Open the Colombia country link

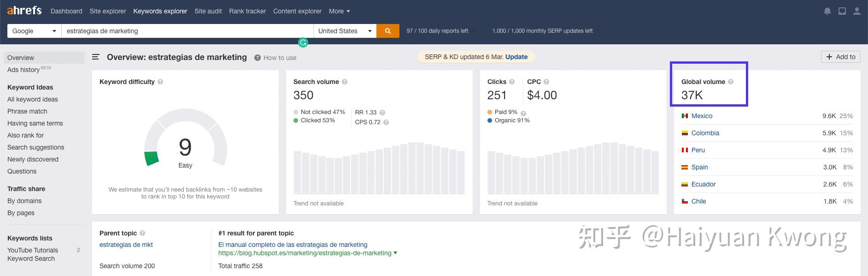pyautogui.click(x=705, y=133)
